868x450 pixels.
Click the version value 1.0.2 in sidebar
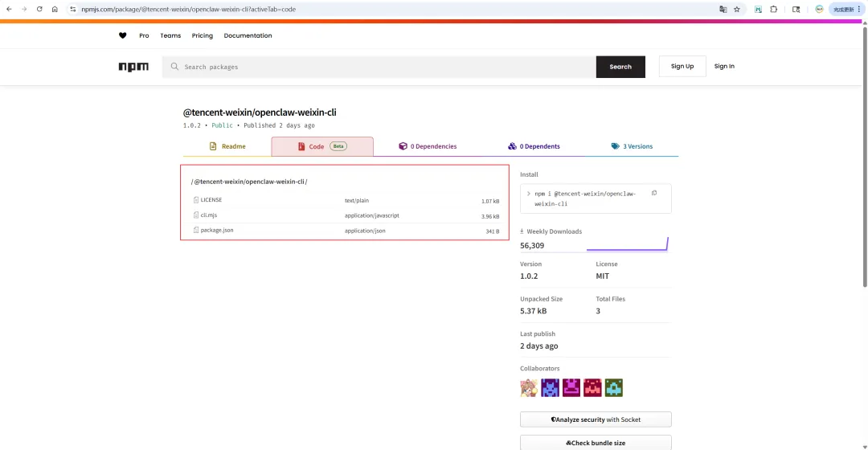(x=529, y=276)
